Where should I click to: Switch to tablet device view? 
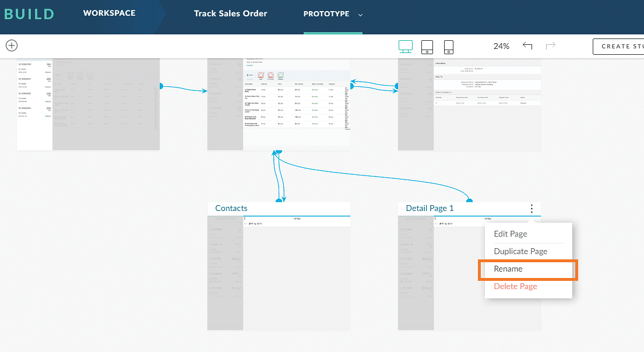(x=427, y=47)
